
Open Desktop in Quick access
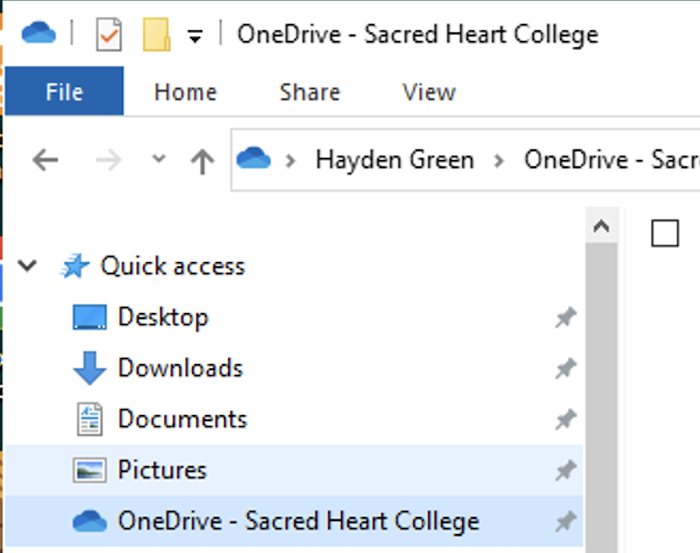pos(162,317)
